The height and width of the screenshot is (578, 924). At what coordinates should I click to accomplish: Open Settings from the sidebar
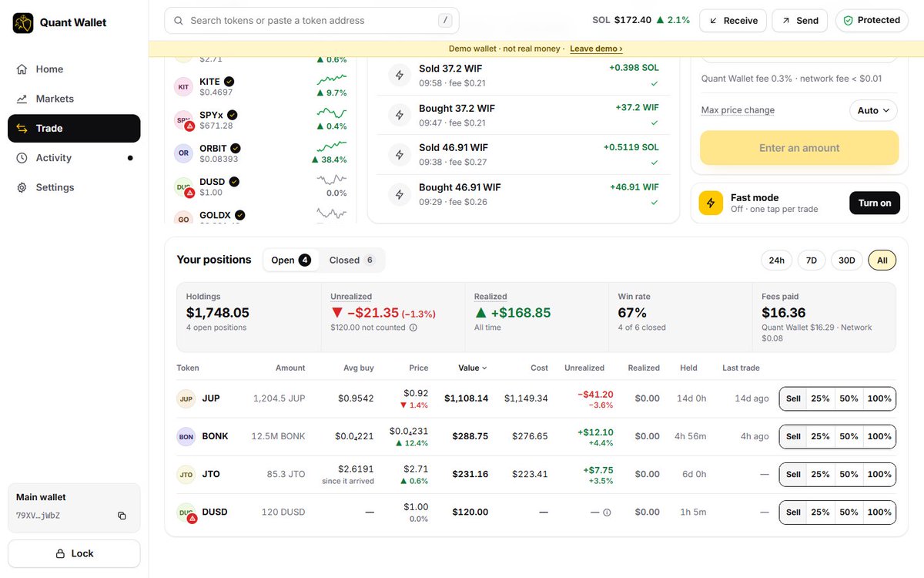74,187
